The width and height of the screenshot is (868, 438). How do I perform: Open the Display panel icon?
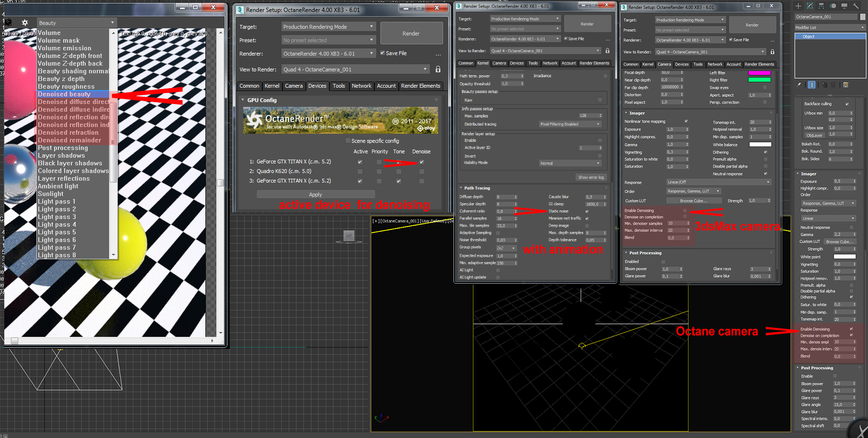(844, 6)
